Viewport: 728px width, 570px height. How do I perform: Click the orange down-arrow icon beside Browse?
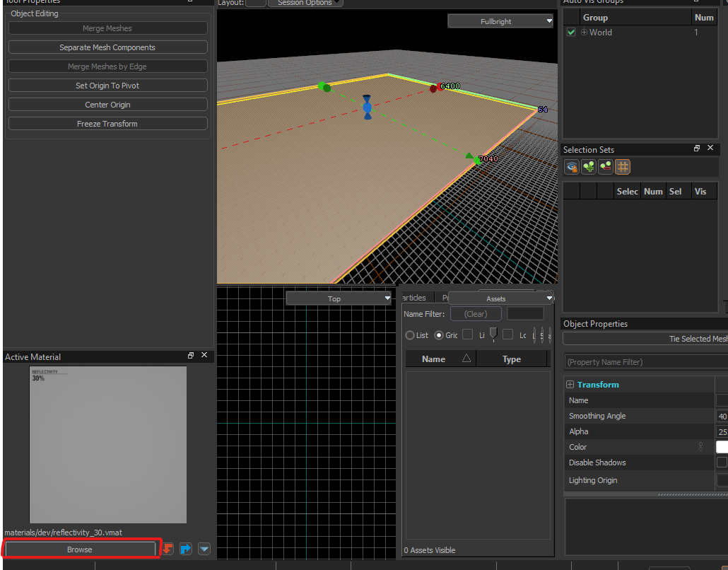pyautogui.click(x=168, y=549)
